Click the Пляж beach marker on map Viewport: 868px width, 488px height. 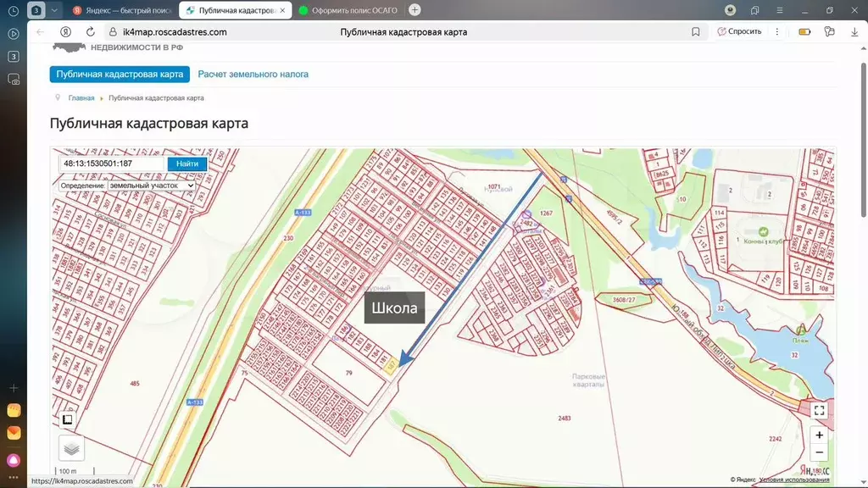tap(800, 332)
